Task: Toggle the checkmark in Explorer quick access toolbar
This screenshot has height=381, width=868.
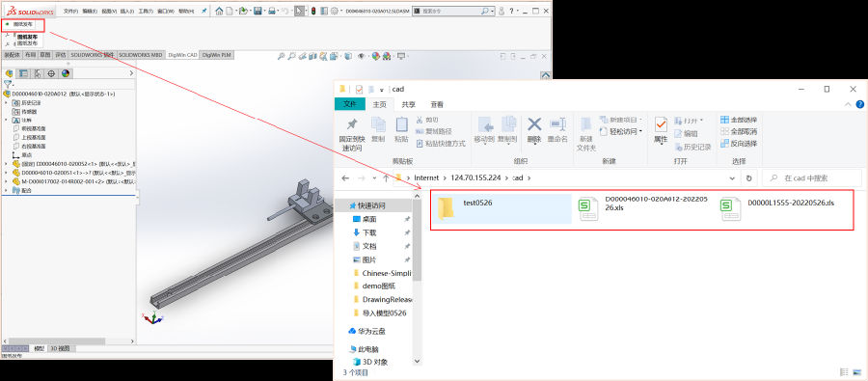Action: [359, 89]
